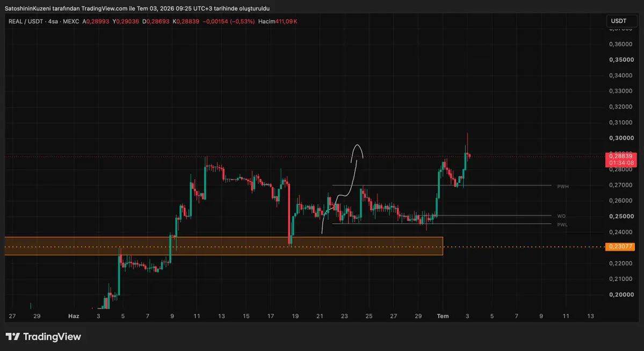Viewport: 644px width, 351px height.
Task: Select the orange price label 0,23077
Action: pos(620,247)
